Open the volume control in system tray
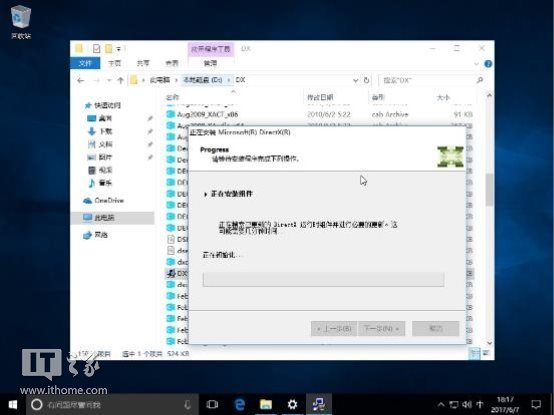The width and height of the screenshot is (554, 415). tap(466, 405)
